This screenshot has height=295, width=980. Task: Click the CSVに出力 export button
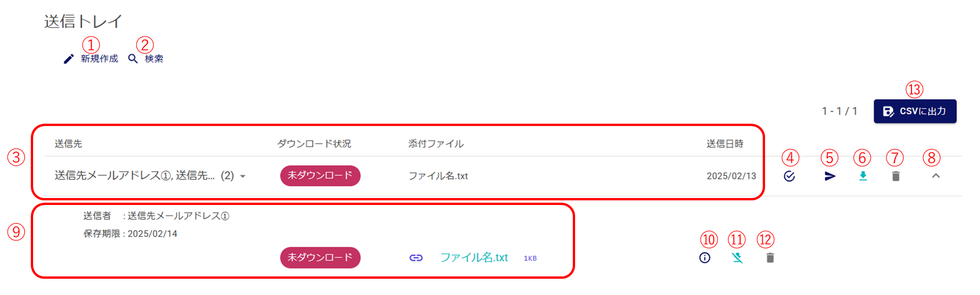pyautogui.click(x=914, y=111)
